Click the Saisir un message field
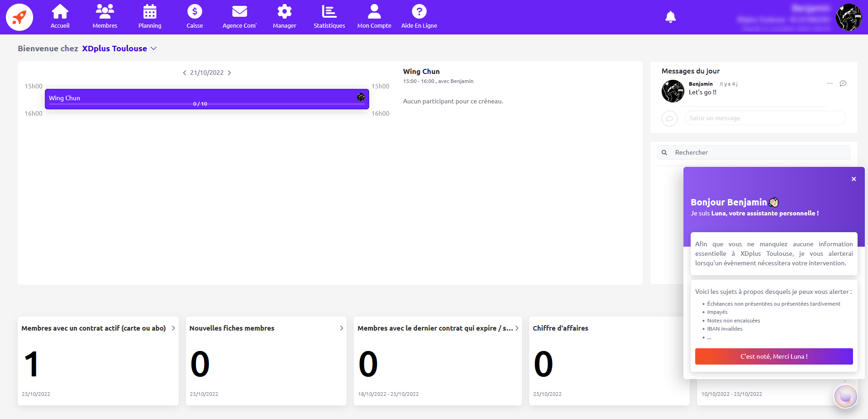 point(765,118)
